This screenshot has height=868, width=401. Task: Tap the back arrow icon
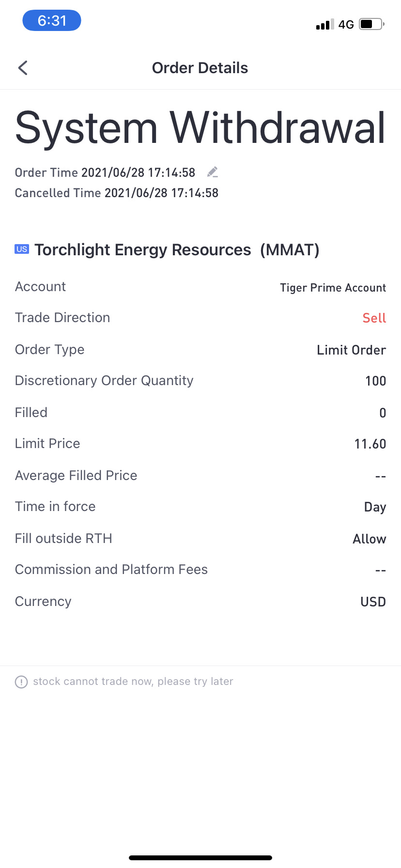[x=23, y=68]
